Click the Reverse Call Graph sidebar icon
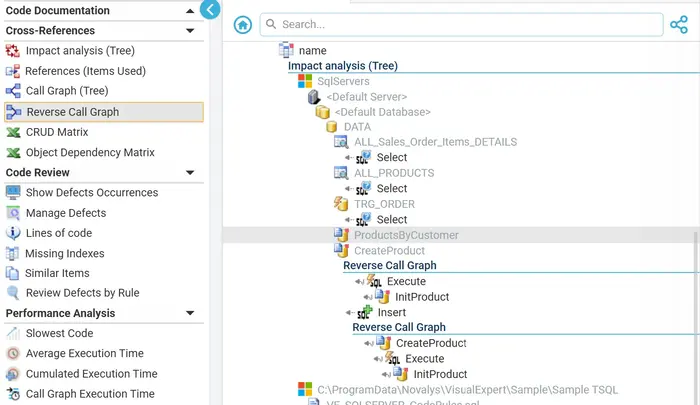Screen dimensions: 700x405 pos(13,112)
